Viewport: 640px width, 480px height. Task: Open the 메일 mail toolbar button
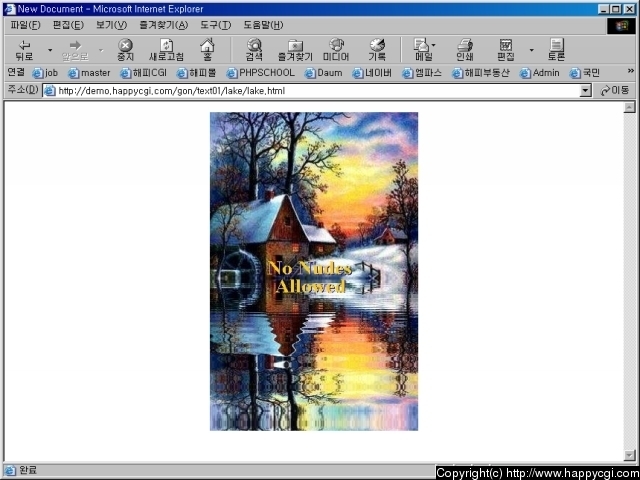(x=422, y=50)
